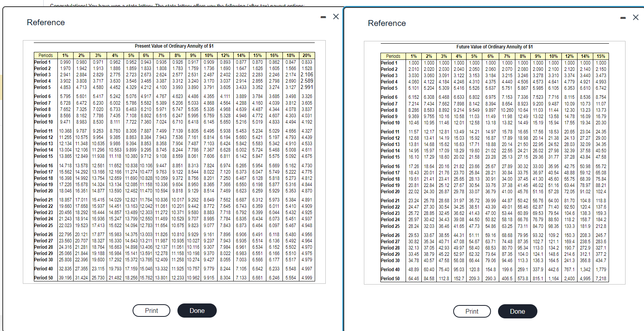This screenshot has height=331, width=644.
Task: Click the 15.94 cell for Period 10 at 10%
Action: [x=554, y=123]
